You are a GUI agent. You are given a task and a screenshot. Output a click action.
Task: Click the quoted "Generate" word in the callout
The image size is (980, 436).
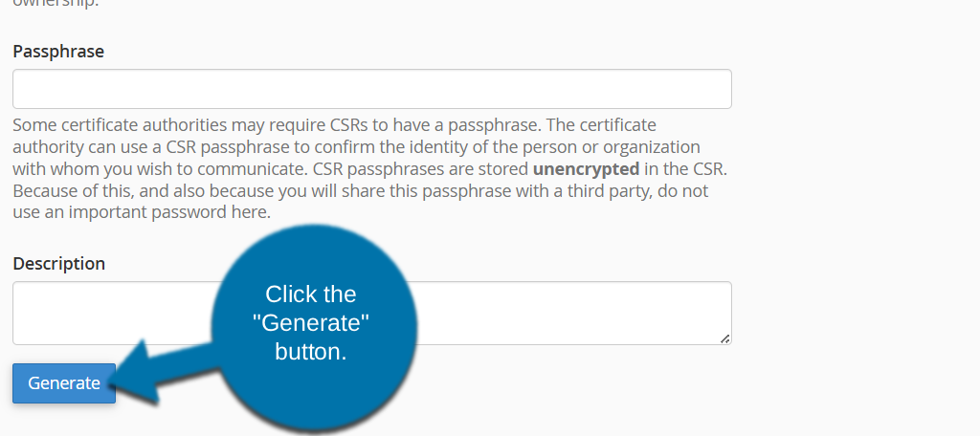tap(311, 323)
